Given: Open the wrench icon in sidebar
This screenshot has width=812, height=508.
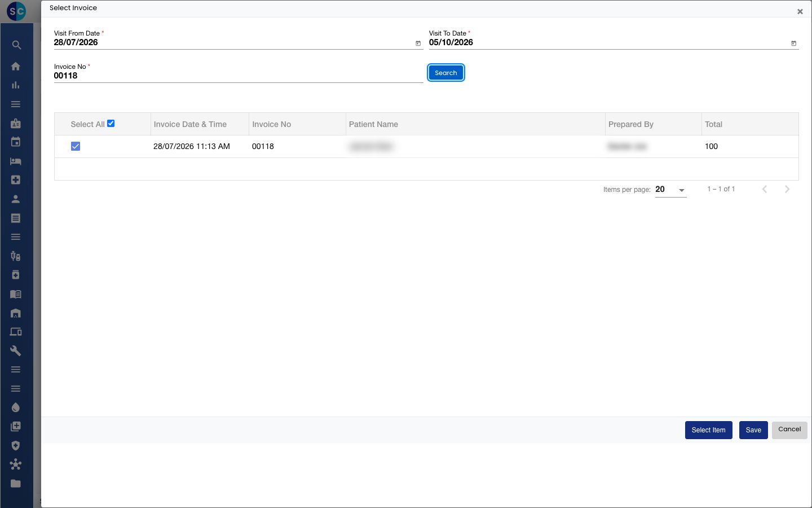Looking at the screenshot, I should click(x=16, y=351).
